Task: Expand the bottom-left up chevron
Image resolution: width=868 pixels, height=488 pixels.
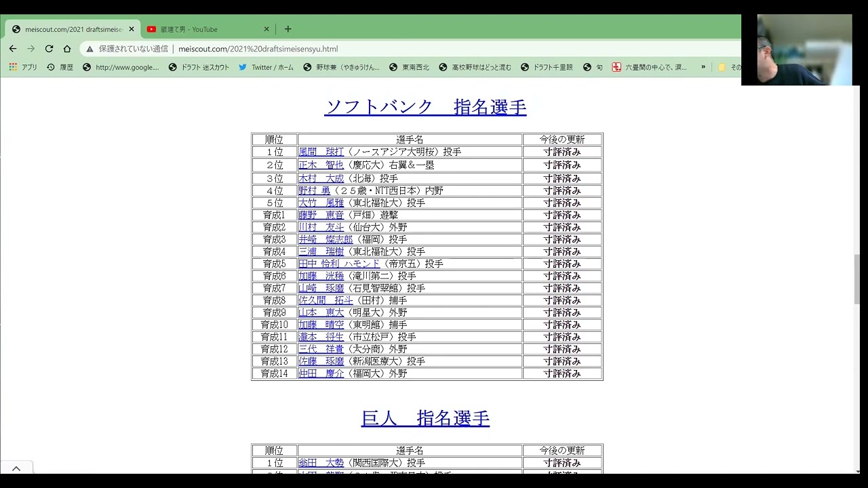Action: 16,468
